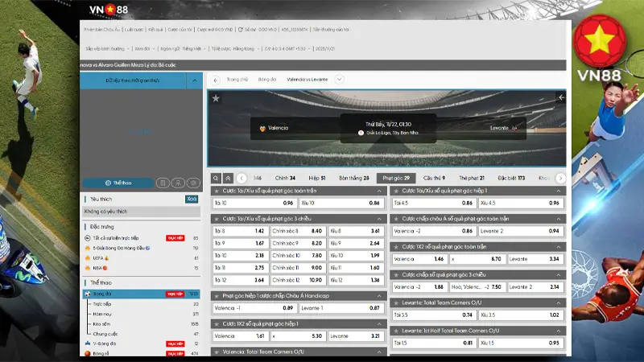The width and height of the screenshot is (644, 362).
Task: Collapse the live data panel header chevron
Action: point(194,80)
